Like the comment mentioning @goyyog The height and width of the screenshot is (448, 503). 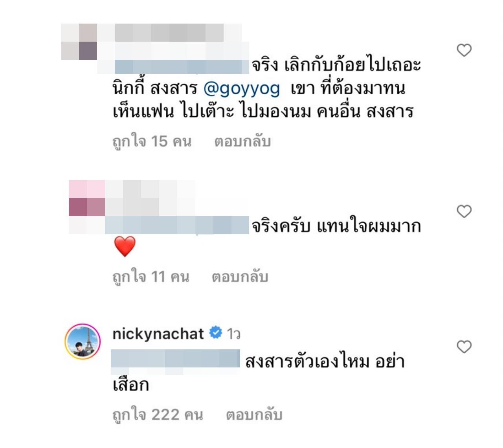(464, 50)
